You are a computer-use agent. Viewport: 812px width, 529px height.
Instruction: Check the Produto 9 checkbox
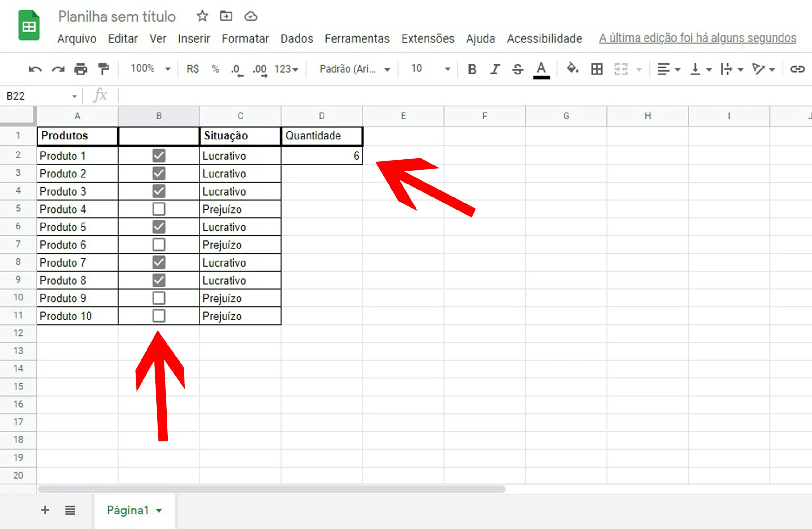click(x=159, y=298)
